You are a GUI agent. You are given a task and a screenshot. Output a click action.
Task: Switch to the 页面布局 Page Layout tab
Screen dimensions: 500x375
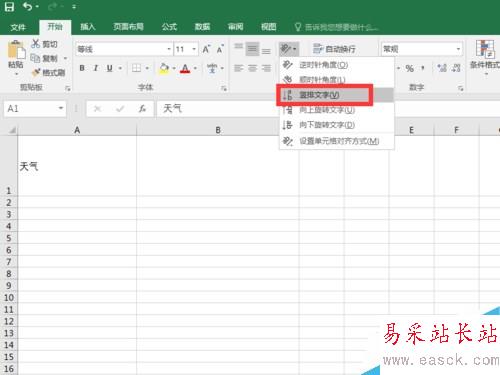[128, 27]
